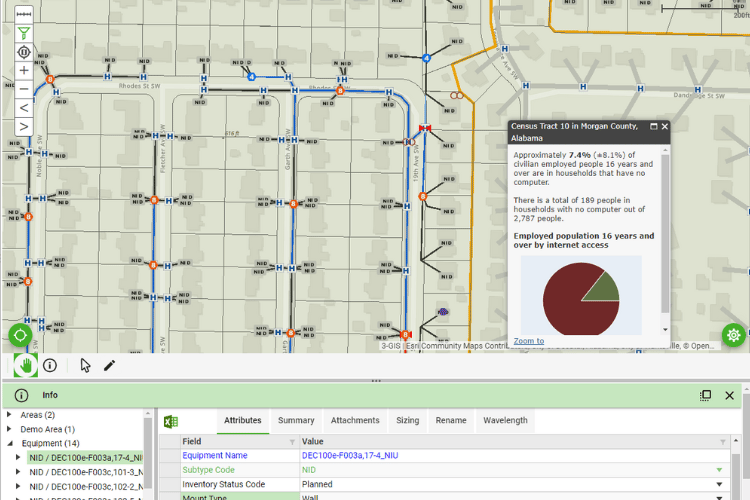Zoom in using the plus button
This screenshot has height=500, width=750.
click(23, 70)
